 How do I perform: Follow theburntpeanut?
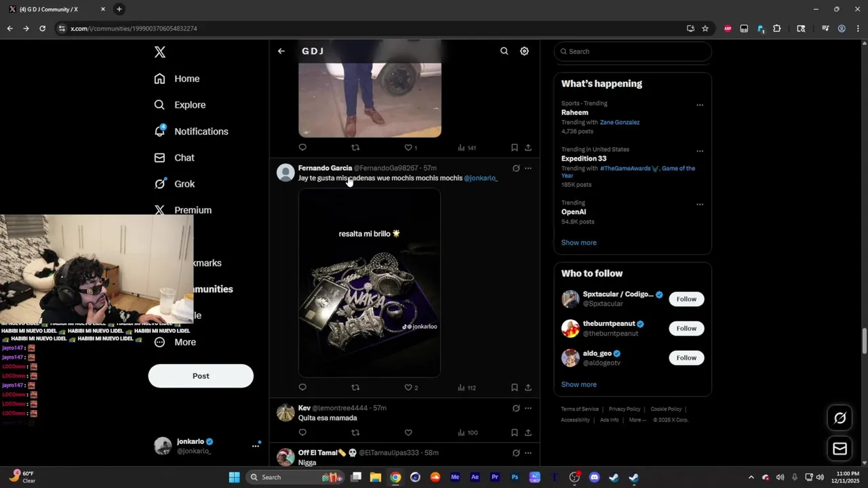click(686, 329)
